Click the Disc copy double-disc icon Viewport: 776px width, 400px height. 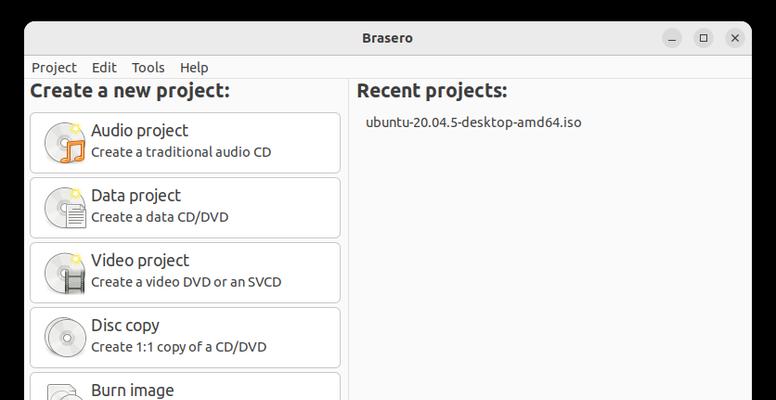(x=65, y=338)
